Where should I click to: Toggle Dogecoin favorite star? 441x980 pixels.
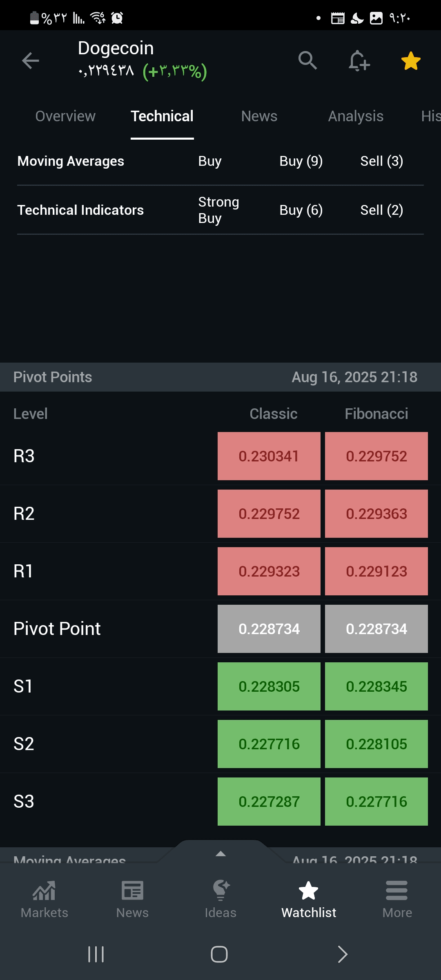[411, 61]
